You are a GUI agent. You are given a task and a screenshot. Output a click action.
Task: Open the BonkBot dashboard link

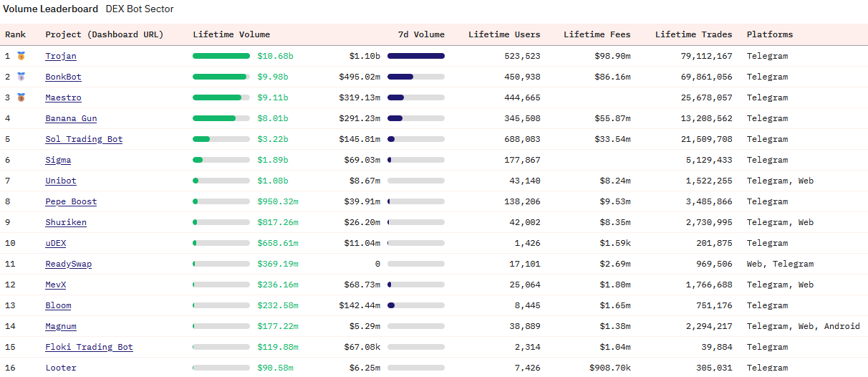pyautogui.click(x=64, y=77)
